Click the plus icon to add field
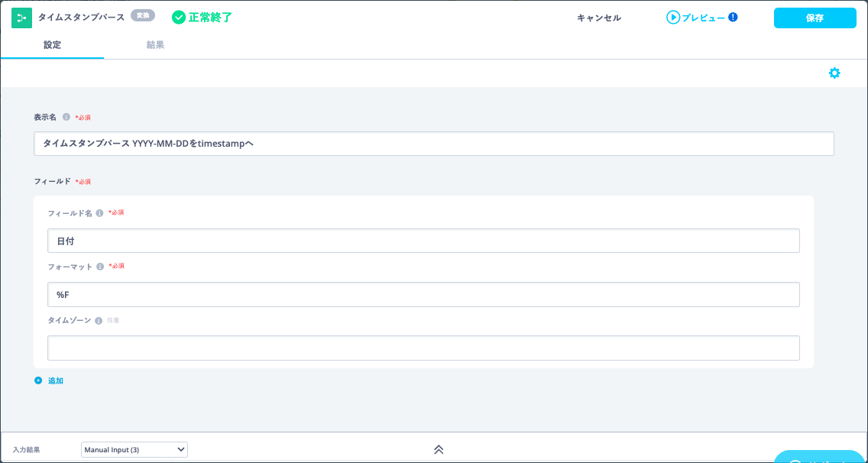 [38, 380]
